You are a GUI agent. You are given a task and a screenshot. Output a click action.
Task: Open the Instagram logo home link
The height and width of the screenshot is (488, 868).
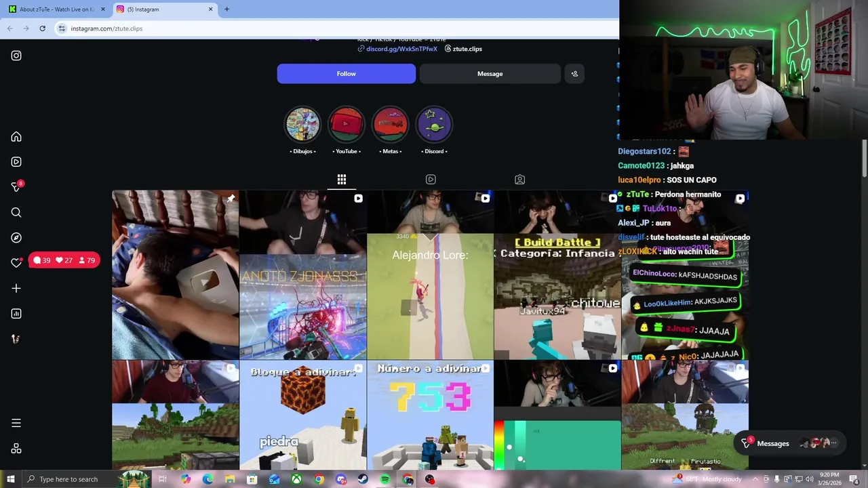click(16, 56)
